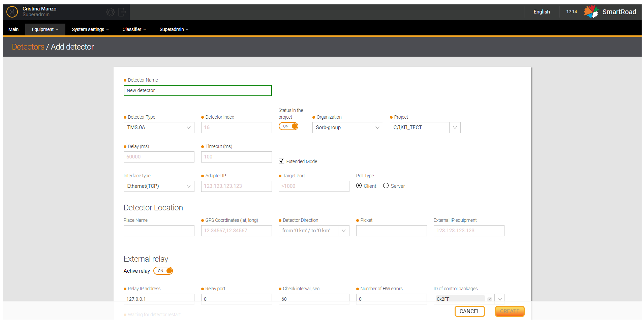
Task: Focus the Adapter IP field
Action: pos(237,186)
